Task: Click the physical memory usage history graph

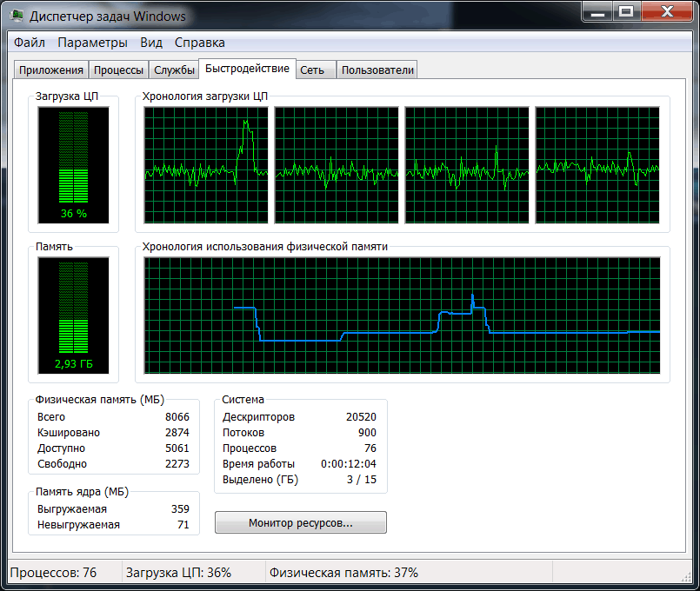Action: 402,315
